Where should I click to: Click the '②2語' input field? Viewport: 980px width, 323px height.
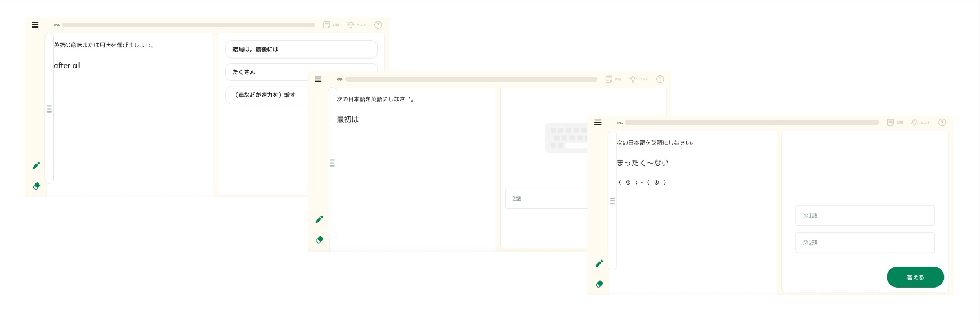click(865, 243)
